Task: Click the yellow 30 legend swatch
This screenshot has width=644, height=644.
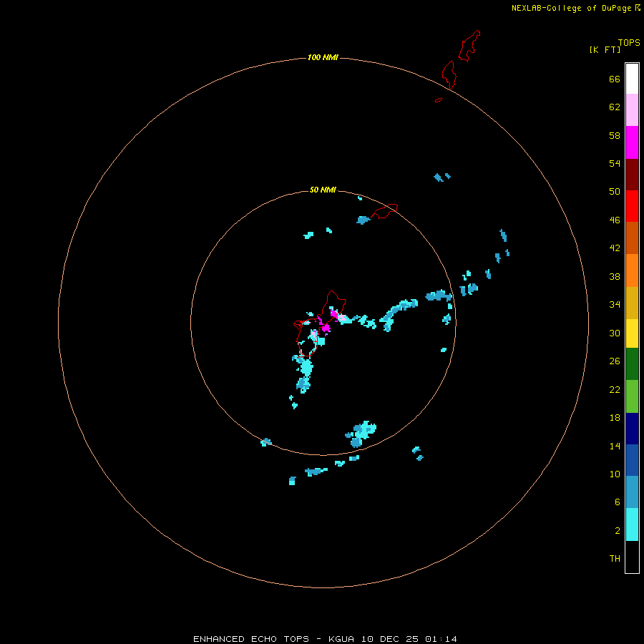Action: tap(632, 333)
